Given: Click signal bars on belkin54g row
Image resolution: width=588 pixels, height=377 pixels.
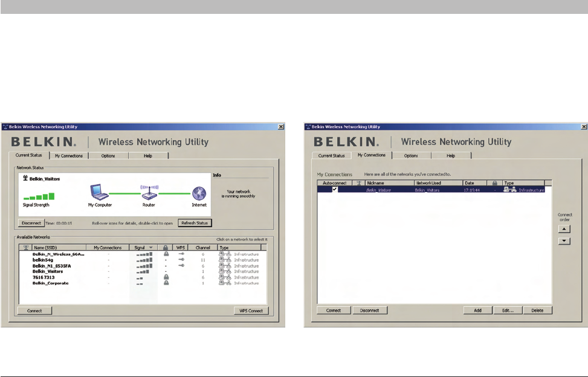Looking at the screenshot, I should (144, 260).
